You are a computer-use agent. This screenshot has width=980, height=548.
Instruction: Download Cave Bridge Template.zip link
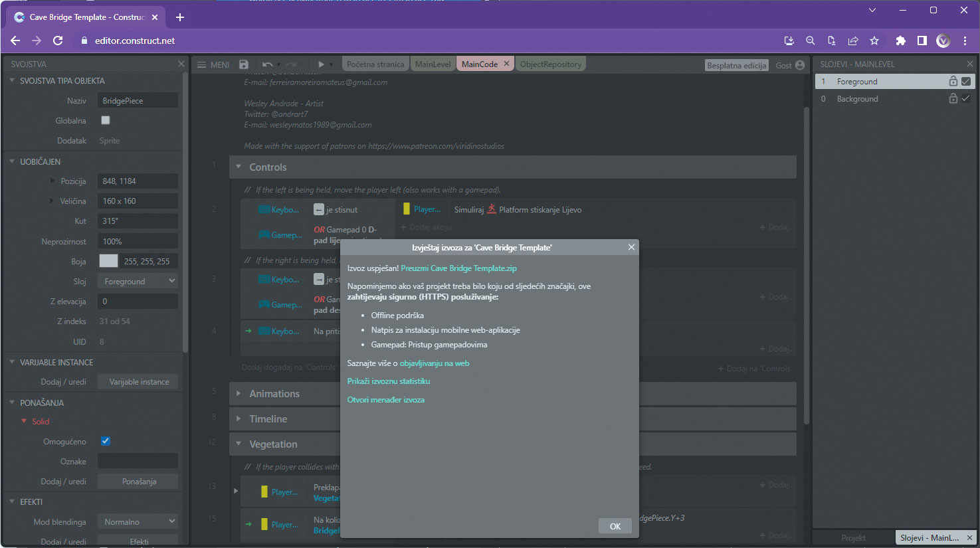(x=458, y=268)
